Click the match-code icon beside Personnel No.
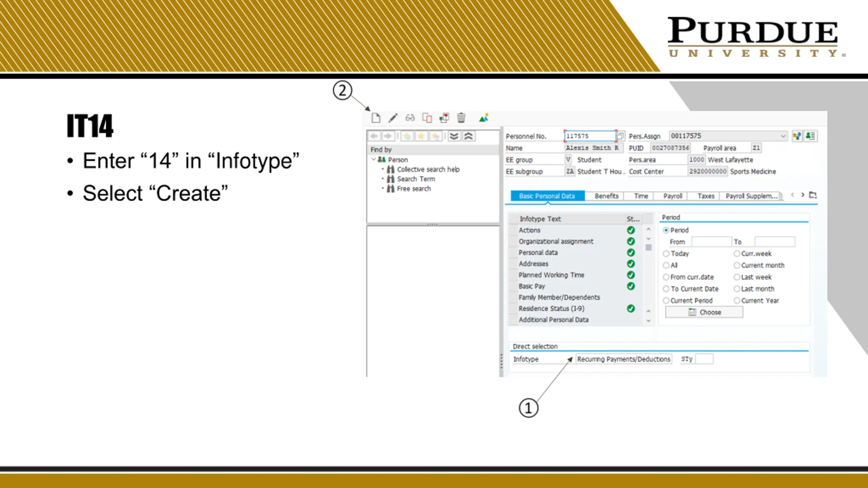 [620, 136]
